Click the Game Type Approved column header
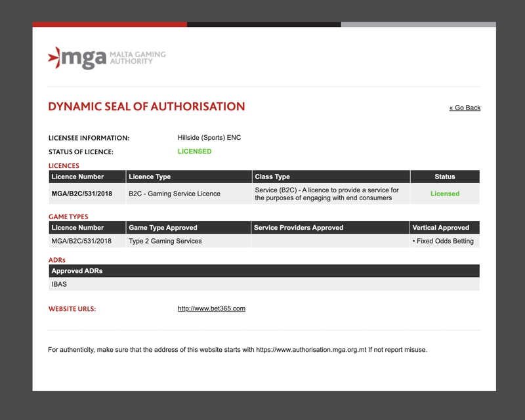The height and width of the screenshot is (420, 525). pos(163,228)
